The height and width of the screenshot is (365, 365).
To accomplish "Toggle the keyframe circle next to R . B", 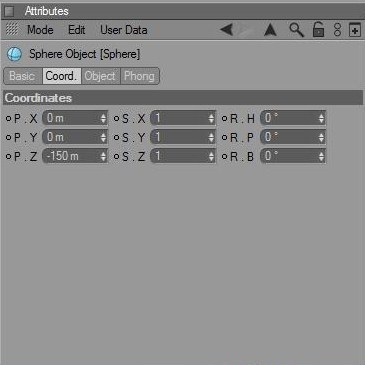I will pyautogui.click(x=224, y=156).
